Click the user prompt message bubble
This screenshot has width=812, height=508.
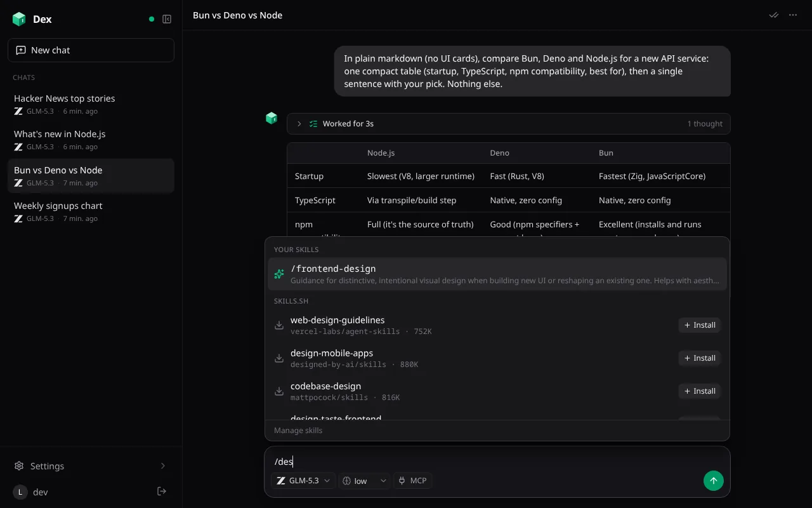(x=532, y=71)
